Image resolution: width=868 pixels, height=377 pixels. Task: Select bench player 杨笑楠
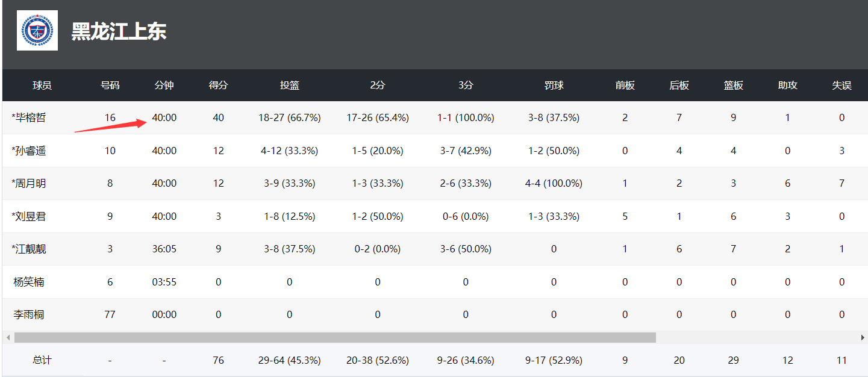(x=29, y=282)
